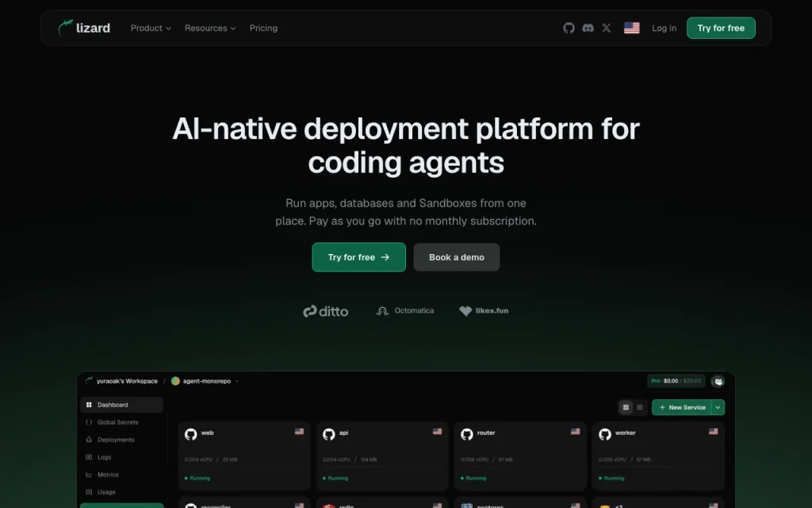Expand the Product menu
This screenshot has height=508, width=812.
151,28
